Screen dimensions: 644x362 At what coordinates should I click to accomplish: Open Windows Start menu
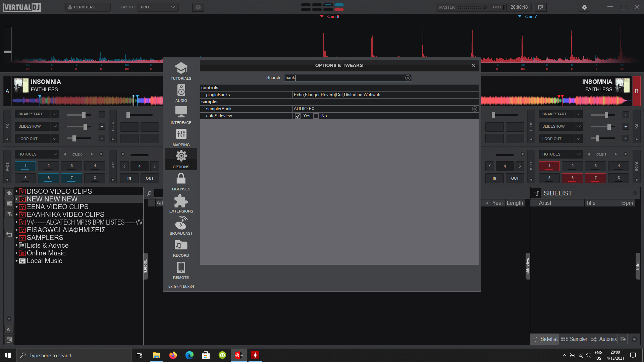point(8,355)
